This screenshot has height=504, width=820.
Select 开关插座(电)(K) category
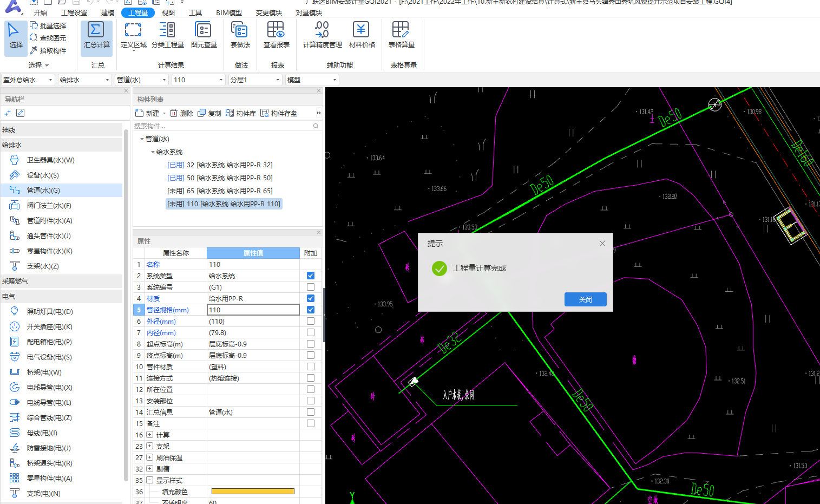click(x=49, y=326)
